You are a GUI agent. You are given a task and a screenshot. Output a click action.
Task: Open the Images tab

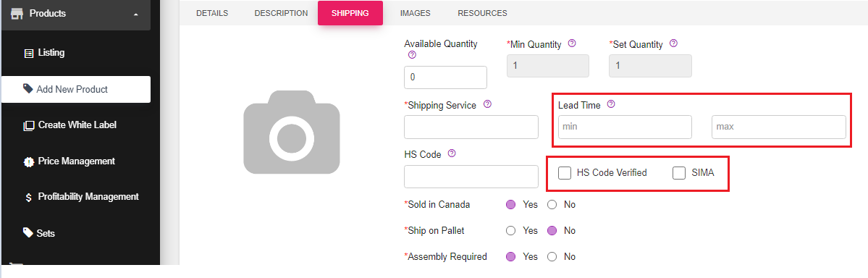(416, 13)
